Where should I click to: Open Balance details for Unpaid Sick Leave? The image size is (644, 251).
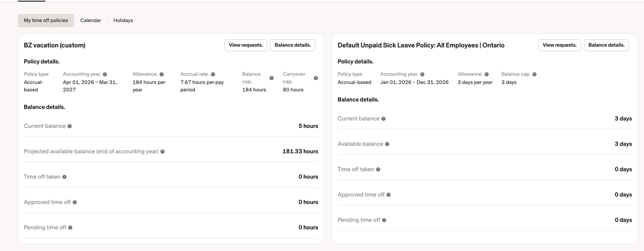606,45
